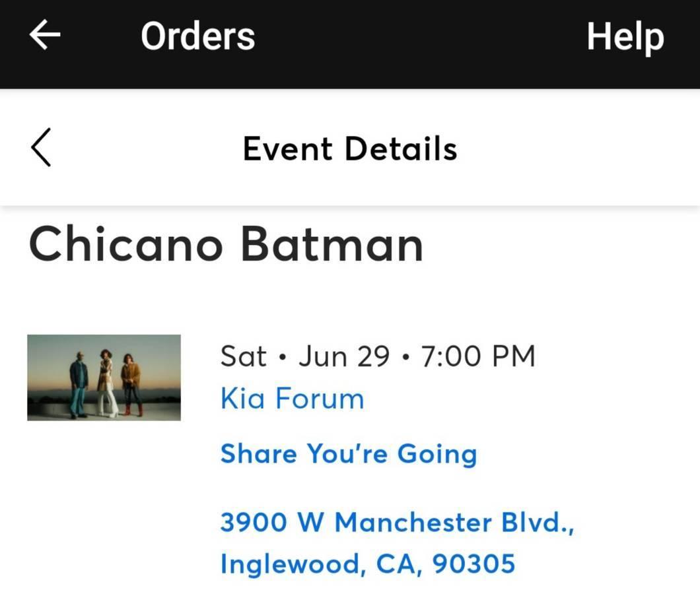Click the 90305 zip code
This screenshot has height=594, width=700.
point(473,563)
